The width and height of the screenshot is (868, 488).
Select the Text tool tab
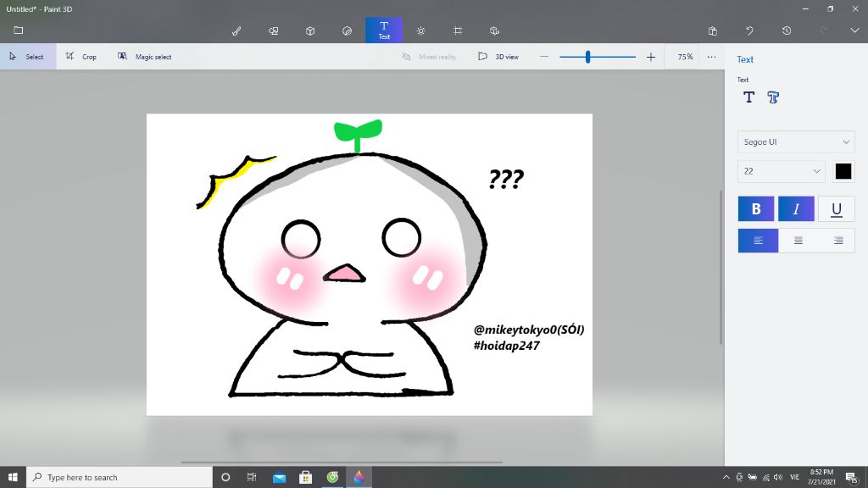pyautogui.click(x=384, y=30)
